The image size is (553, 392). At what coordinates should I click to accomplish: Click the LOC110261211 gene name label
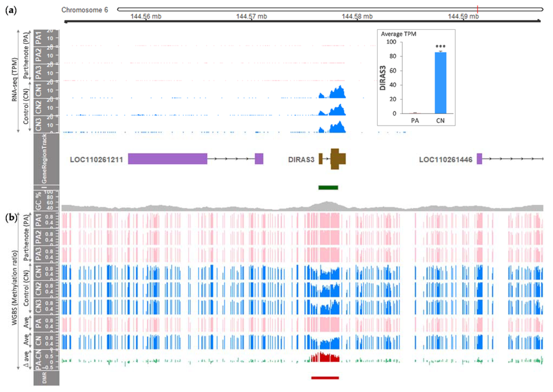point(96,160)
